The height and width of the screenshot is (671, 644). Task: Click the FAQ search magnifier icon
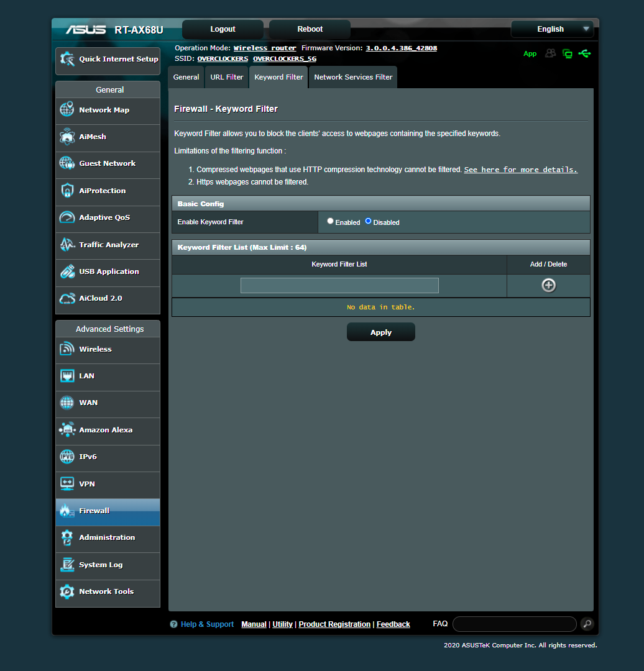pyautogui.click(x=587, y=624)
